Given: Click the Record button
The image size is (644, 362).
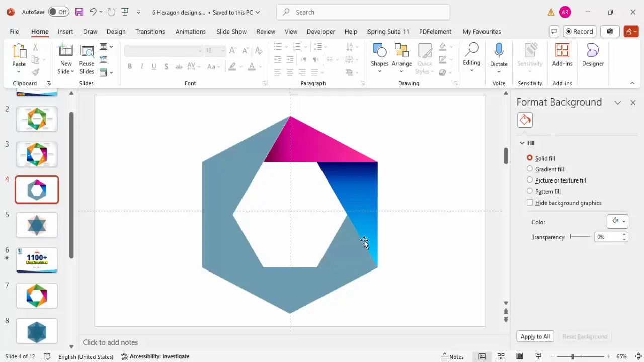Looking at the screenshot, I should pyautogui.click(x=579, y=31).
